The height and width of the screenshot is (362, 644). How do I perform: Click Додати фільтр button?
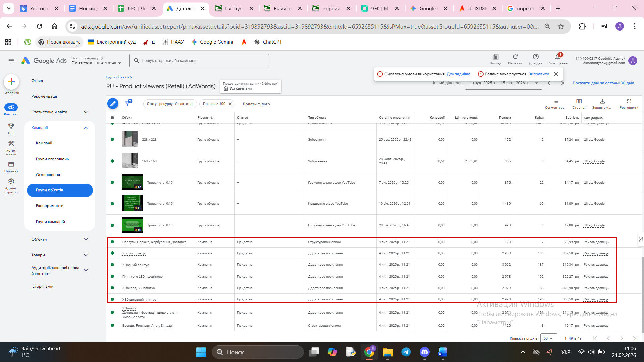[x=256, y=104]
